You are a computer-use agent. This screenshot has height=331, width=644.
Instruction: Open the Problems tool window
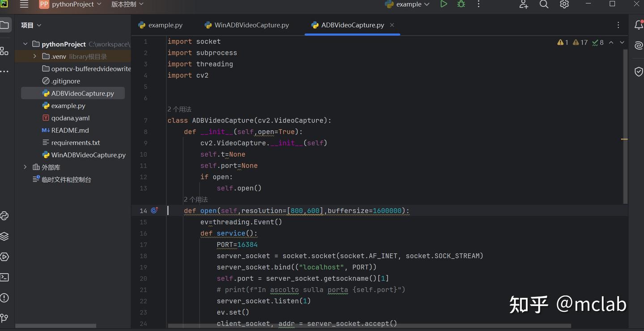click(4, 298)
